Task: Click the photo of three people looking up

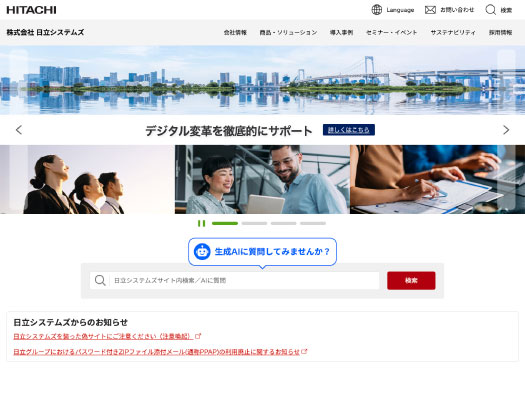Action: click(87, 179)
